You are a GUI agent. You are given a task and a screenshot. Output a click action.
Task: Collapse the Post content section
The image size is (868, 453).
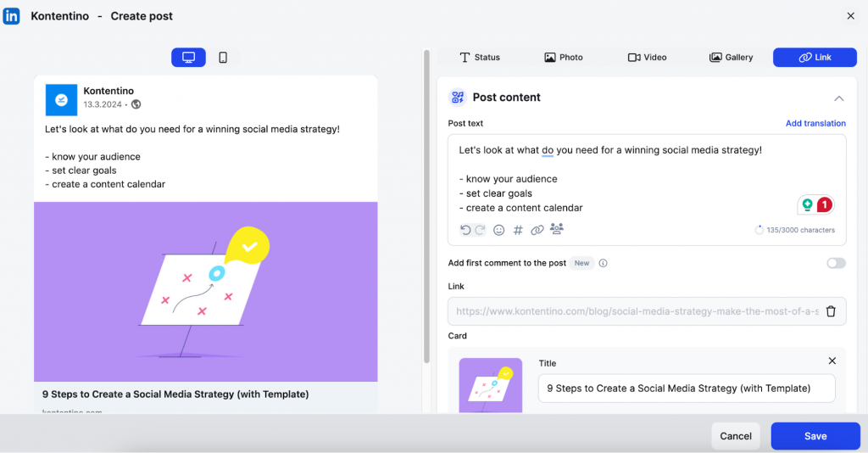pos(838,98)
